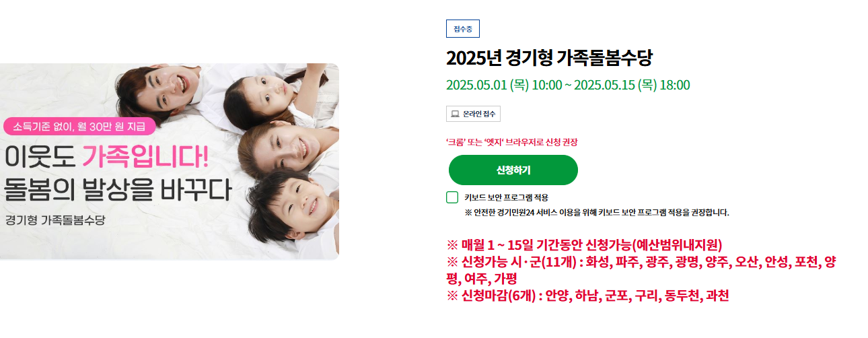Image resolution: width=868 pixels, height=338 pixels.
Task: Click the green 신청하기 button
Action: pyautogui.click(x=513, y=170)
